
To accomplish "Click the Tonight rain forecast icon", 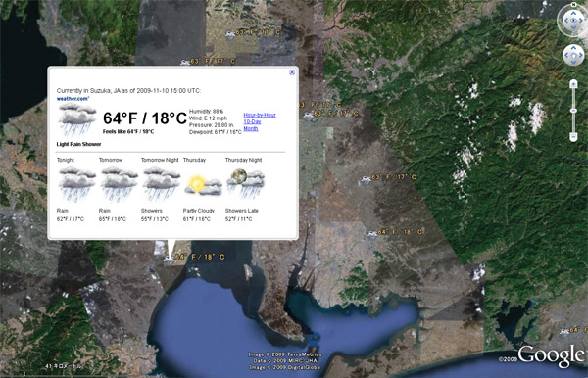I will [76, 183].
